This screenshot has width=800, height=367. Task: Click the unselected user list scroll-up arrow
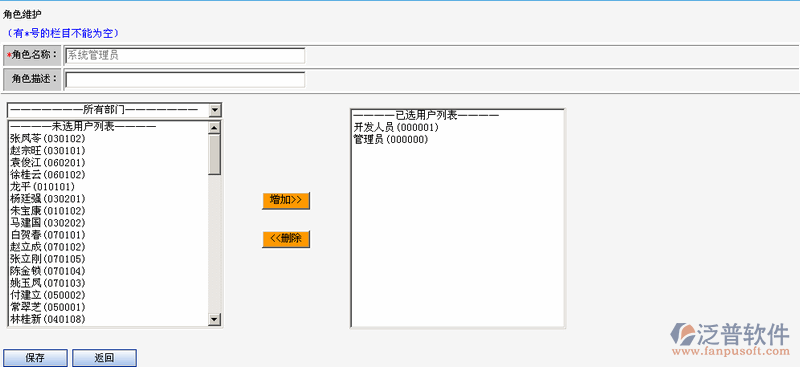(x=215, y=128)
